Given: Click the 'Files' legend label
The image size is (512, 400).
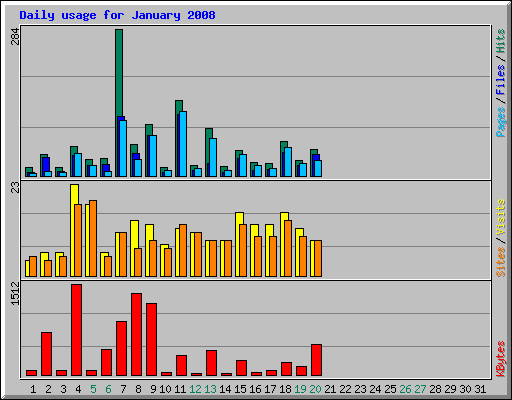Looking at the screenshot, I should [x=501, y=79].
